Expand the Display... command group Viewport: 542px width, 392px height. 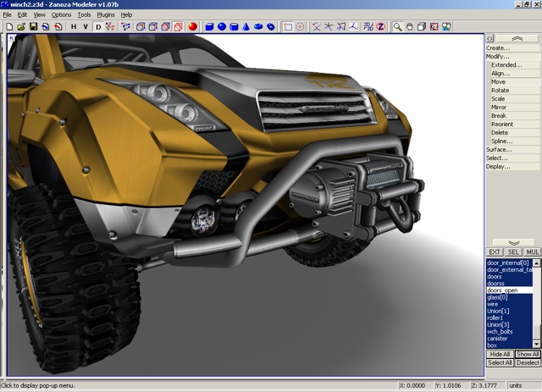click(x=498, y=167)
